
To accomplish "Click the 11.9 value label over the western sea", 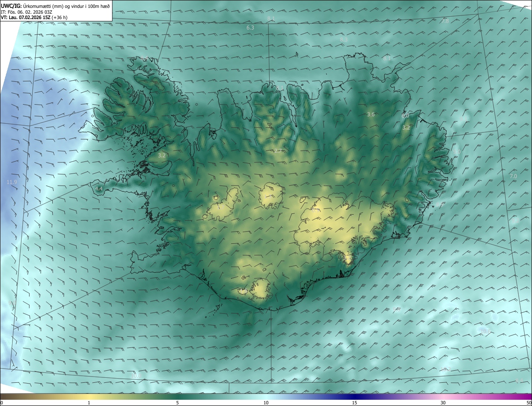I will [12, 182].
